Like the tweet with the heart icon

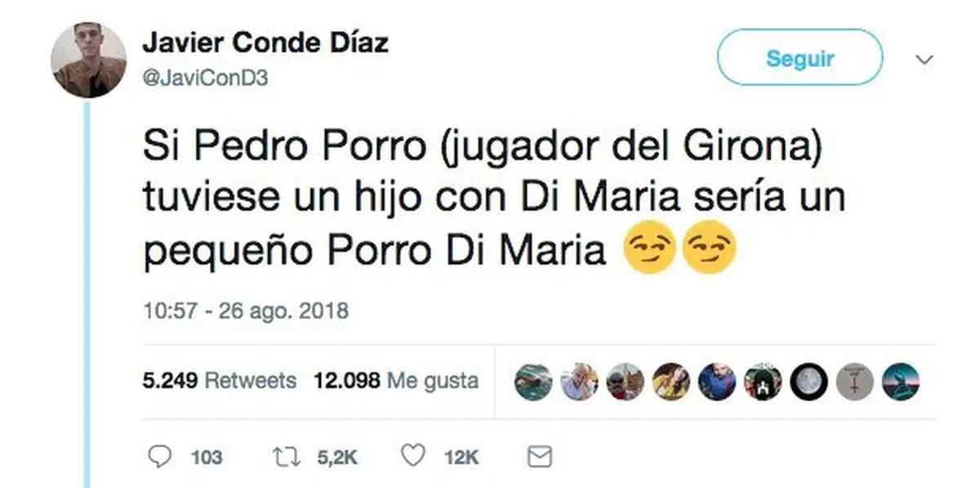(x=412, y=456)
